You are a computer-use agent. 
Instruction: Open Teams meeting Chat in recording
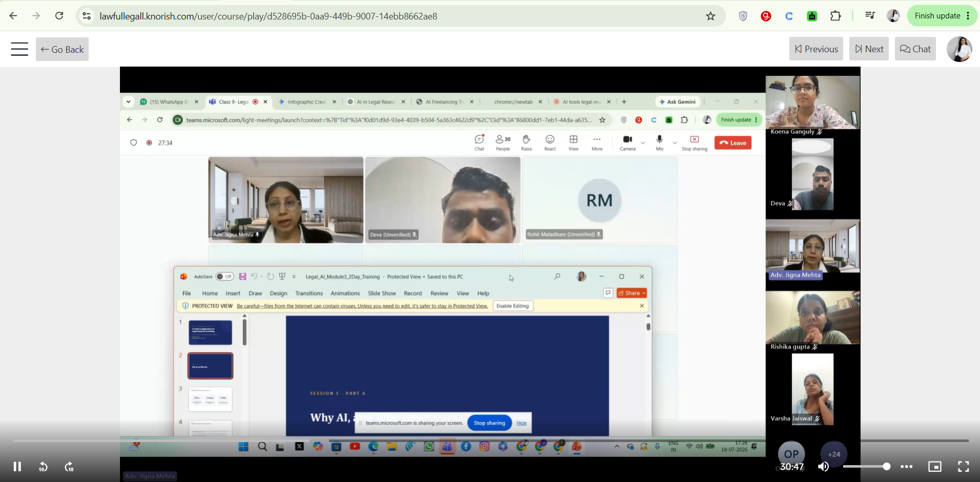(479, 142)
